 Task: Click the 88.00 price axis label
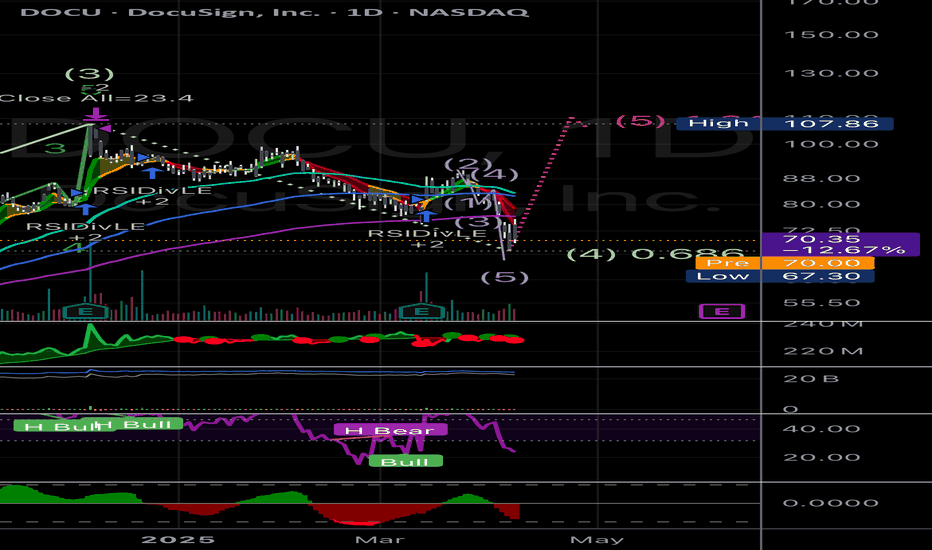tap(821, 178)
